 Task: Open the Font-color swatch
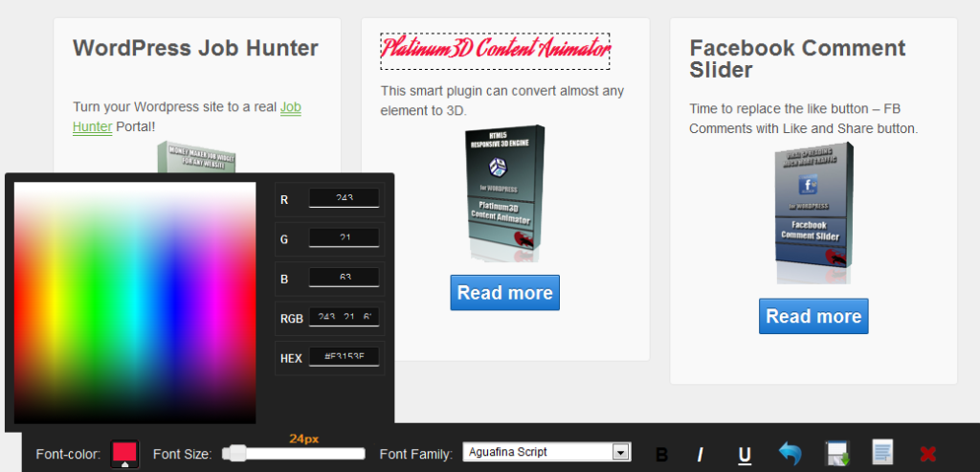125,454
